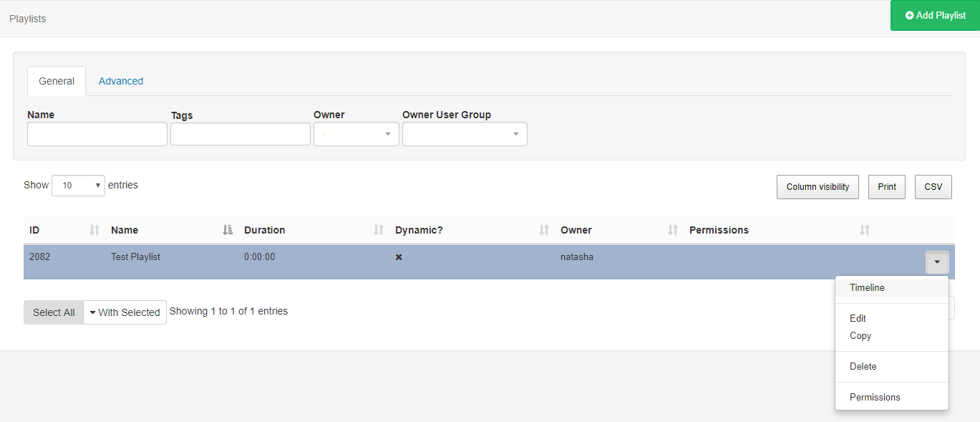Focus the Name filter text field
The height and width of the screenshot is (422, 980).
pos(97,134)
